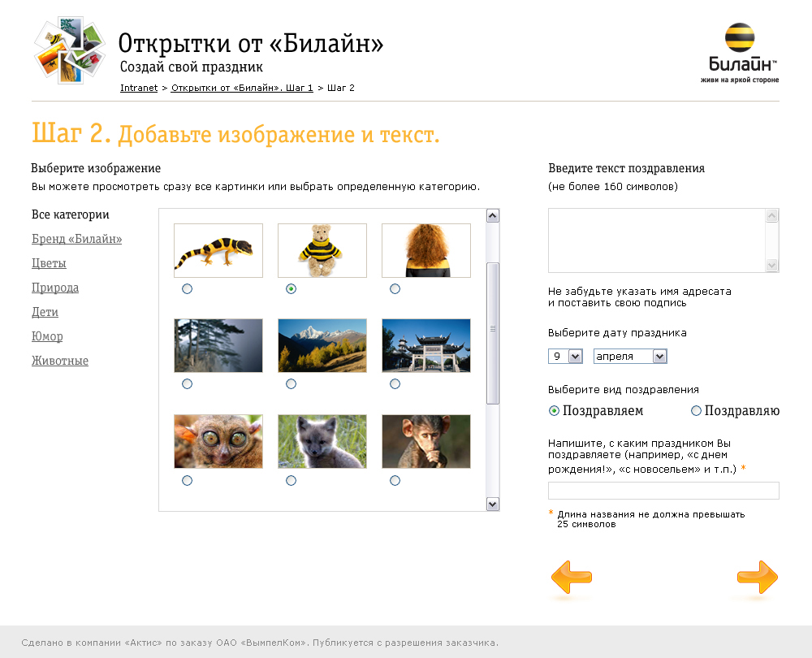The width and height of the screenshot is (812, 658).
Task: Click the gallery scroll-up arrow
Action: [492, 215]
